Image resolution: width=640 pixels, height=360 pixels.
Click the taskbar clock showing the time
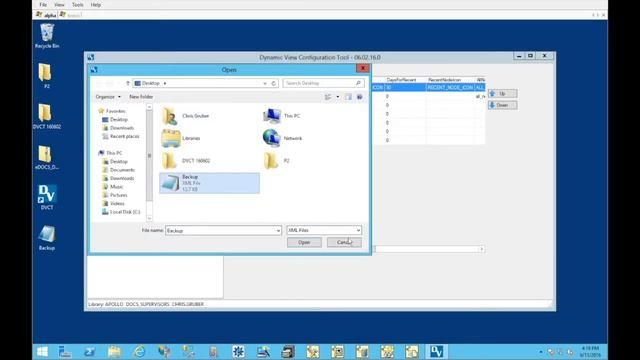[590, 351]
